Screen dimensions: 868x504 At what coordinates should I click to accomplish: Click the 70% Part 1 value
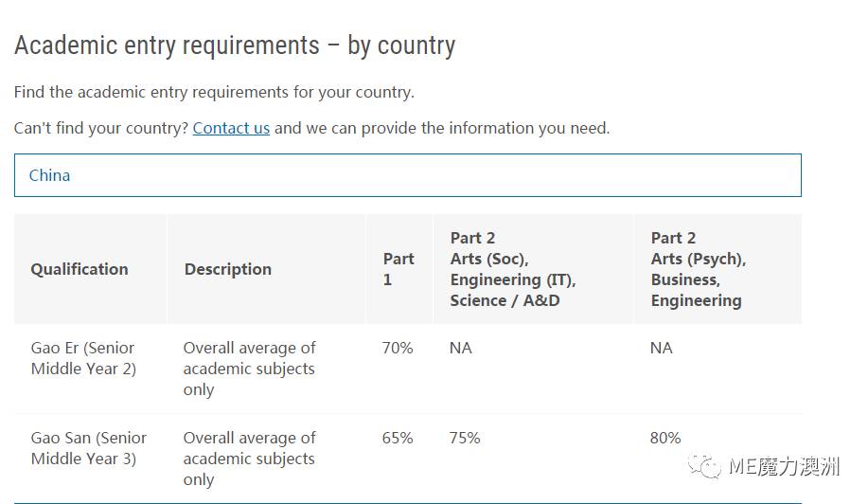398,348
